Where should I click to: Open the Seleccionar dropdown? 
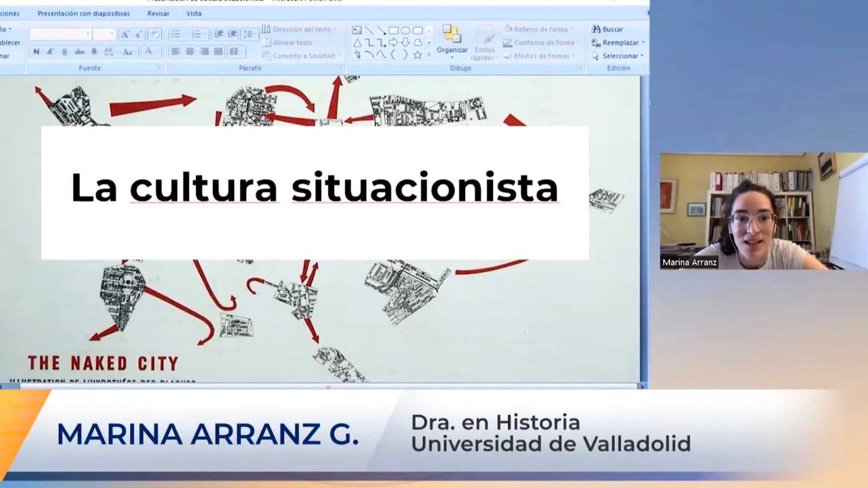coord(617,56)
